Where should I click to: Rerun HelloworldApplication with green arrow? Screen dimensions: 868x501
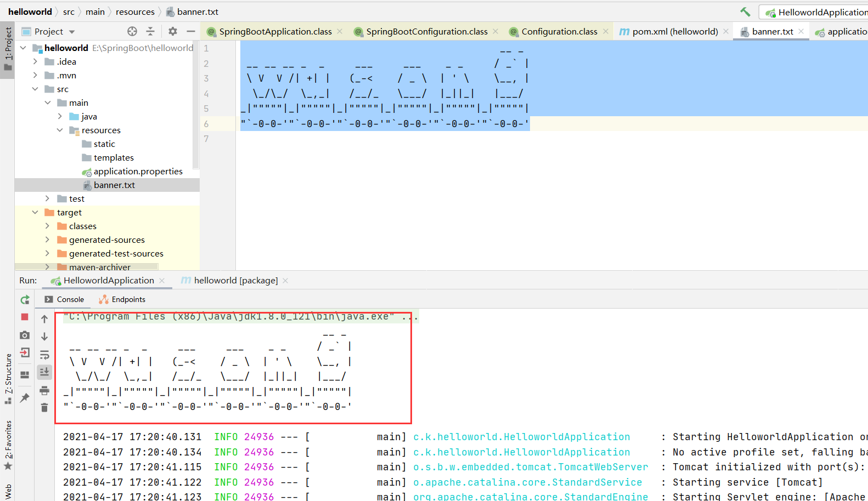click(x=25, y=300)
